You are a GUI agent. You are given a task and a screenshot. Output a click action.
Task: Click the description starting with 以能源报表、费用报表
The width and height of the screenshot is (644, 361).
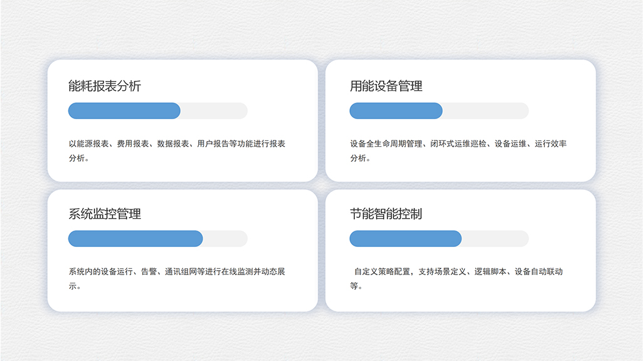(177, 150)
